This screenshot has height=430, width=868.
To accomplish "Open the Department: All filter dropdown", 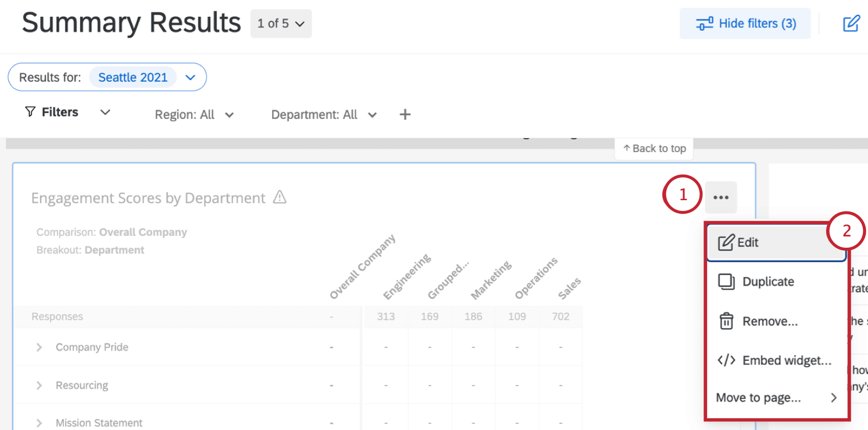I will pyautogui.click(x=324, y=115).
